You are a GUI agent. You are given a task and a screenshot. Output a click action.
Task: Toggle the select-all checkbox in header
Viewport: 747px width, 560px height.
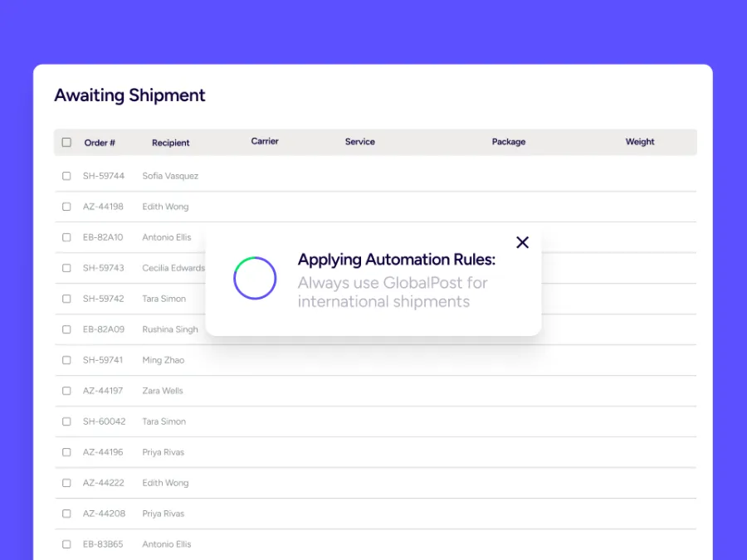point(66,143)
